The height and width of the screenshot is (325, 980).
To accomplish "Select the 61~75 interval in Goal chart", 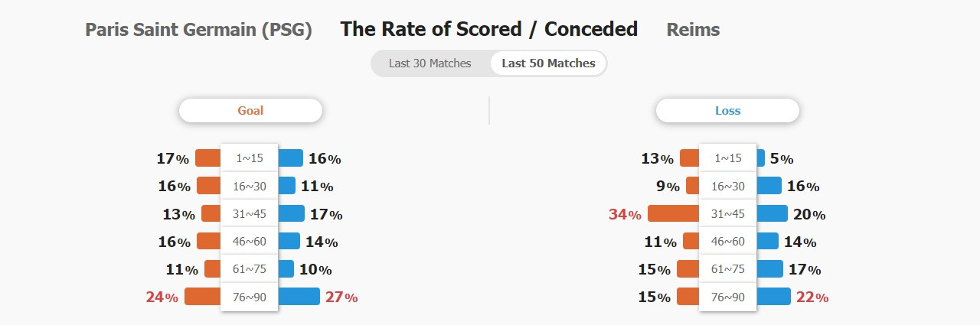I will point(250,269).
